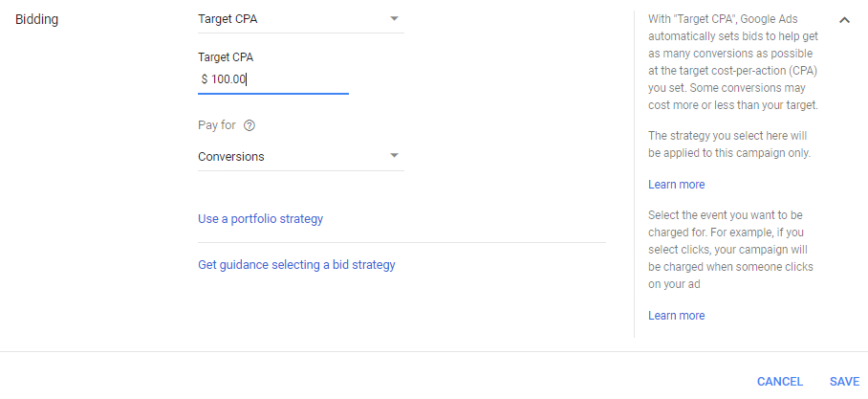Open Learn more below the charged event explanation
This screenshot has height=399, width=868.
click(677, 316)
